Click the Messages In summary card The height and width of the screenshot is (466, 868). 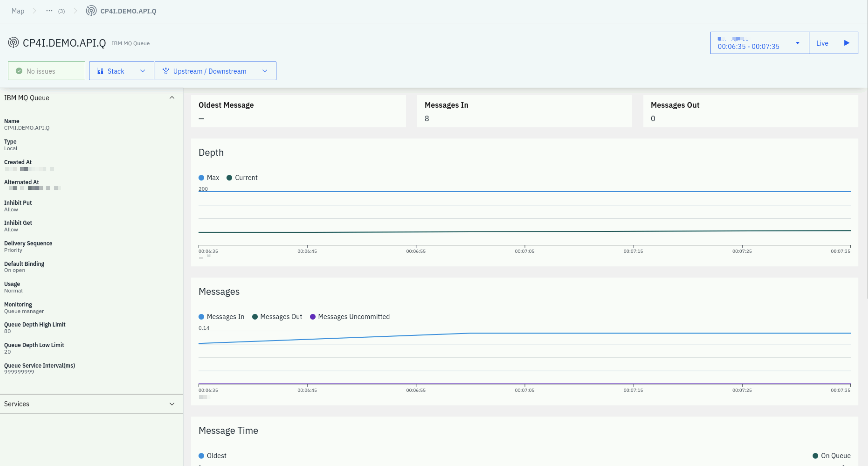[x=525, y=111]
